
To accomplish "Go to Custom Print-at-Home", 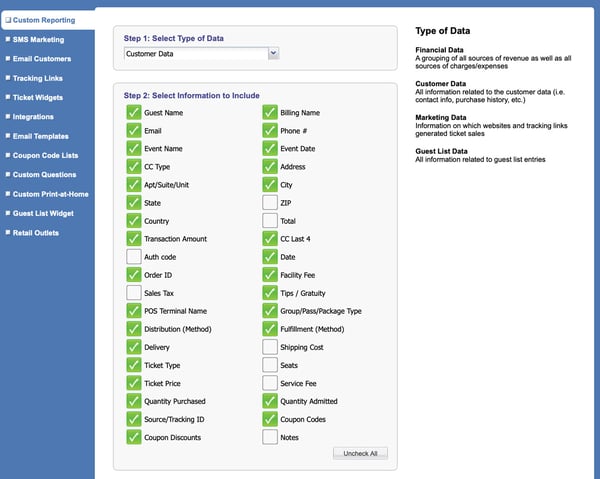I will pos(51,194).
